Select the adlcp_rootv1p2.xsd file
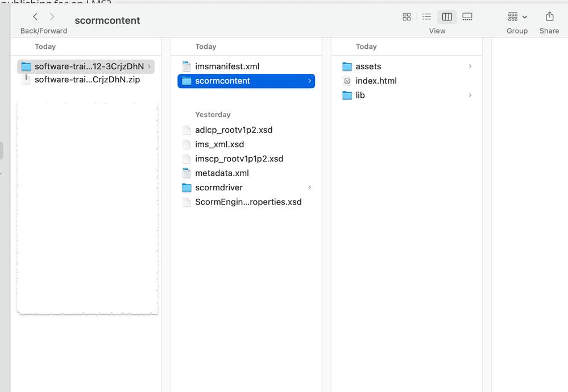Viewport: 568px width, 392px height. coord(234,130)
